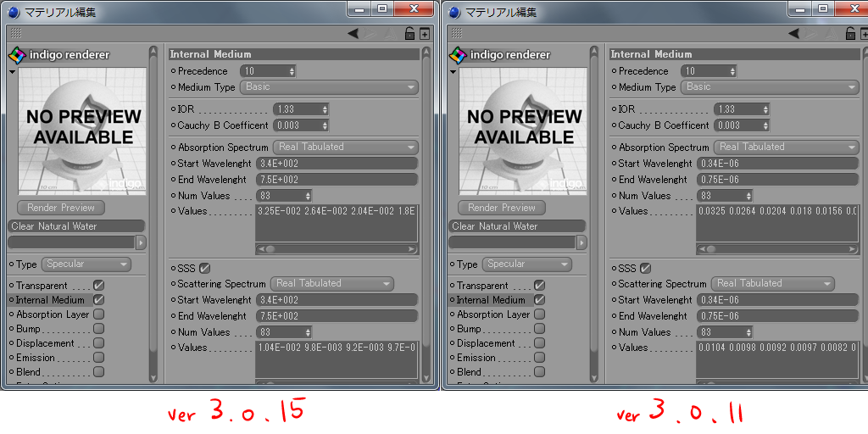The width and height of the screenshot is (868, 434).
Task: Enable the Bump checkbox in the right window
Action: [540, 329]
